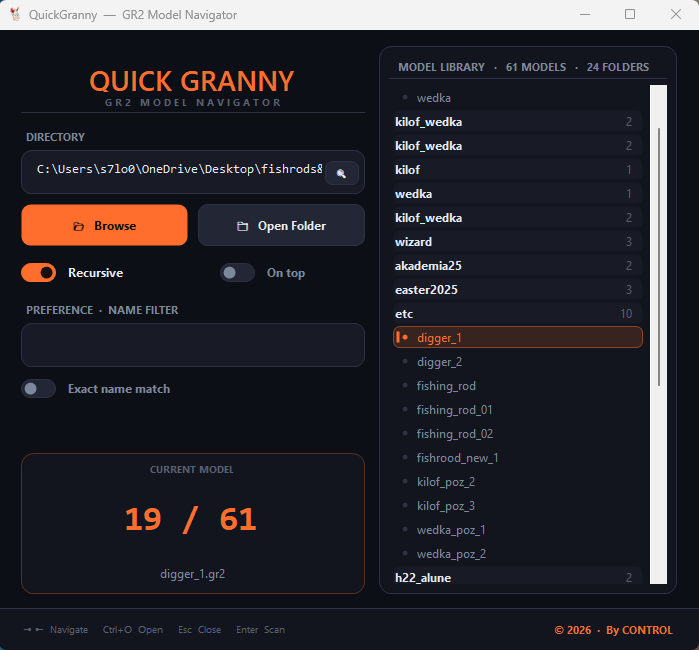The height and width of the screenshot is (650, 699).
Task: Expand the bold wedka folder with count 1
Action: coord(518,193)
